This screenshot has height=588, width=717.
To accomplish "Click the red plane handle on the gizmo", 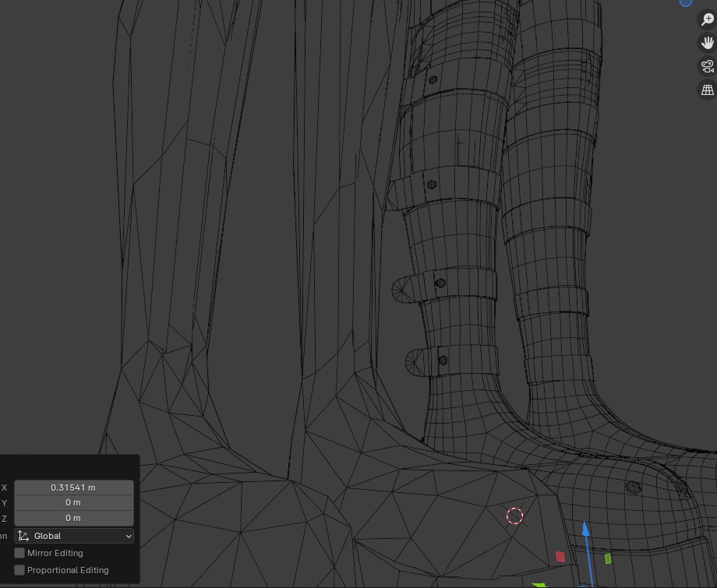I will pos(560,556).
